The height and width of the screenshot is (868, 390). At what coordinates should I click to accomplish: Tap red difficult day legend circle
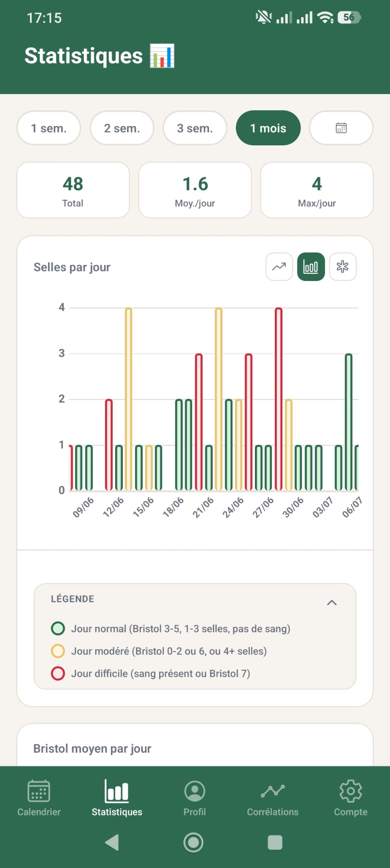coord(58,673)
